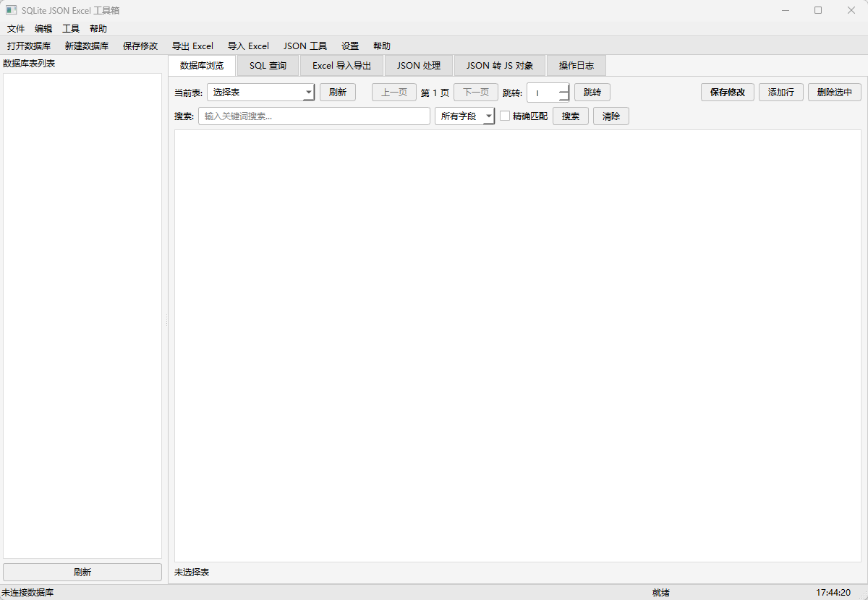Open the 编辑 menu

43,29
